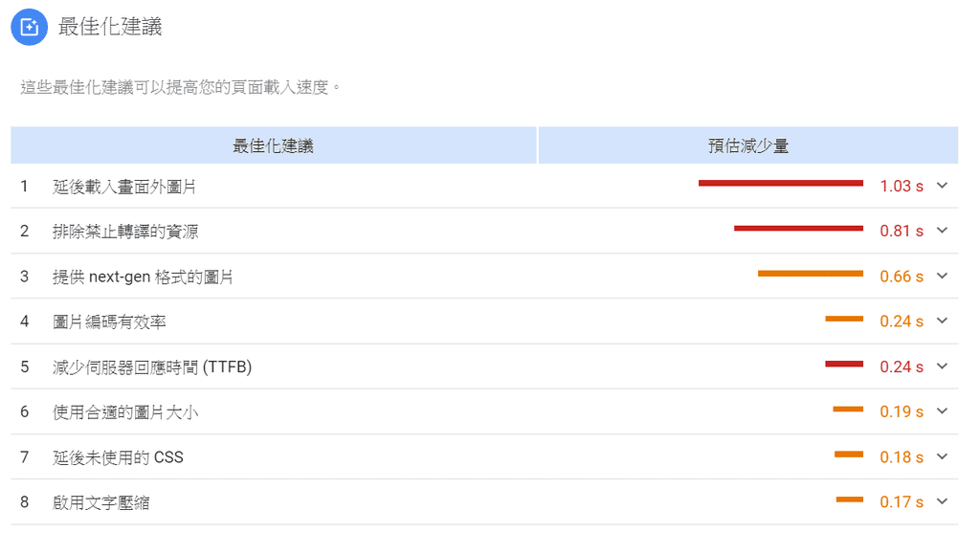This screenshot has height=533, width=980.
Task: Expand the next-gen 格式的圖片 row chevron
Action: pos(943,276)
